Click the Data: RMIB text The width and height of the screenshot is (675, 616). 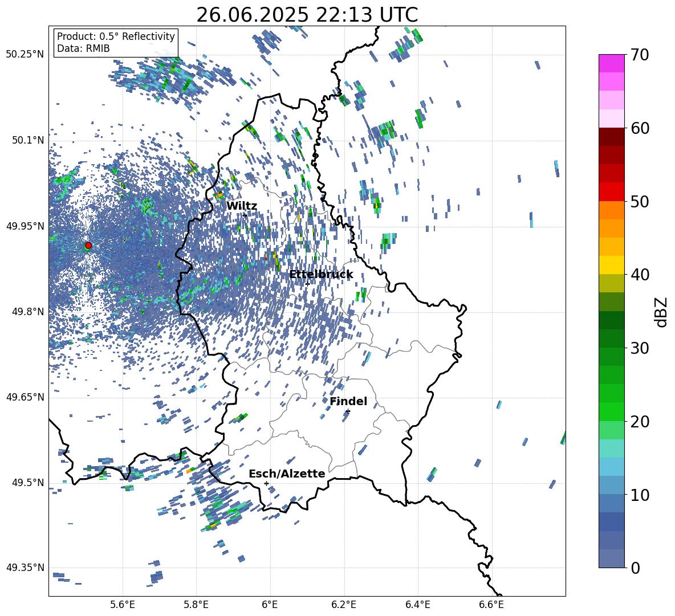tap(83, 48)
